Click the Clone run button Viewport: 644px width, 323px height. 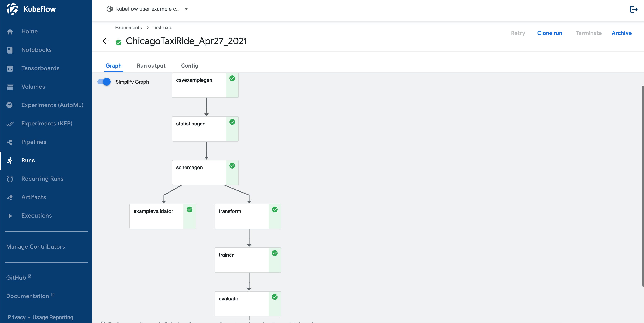550,33
